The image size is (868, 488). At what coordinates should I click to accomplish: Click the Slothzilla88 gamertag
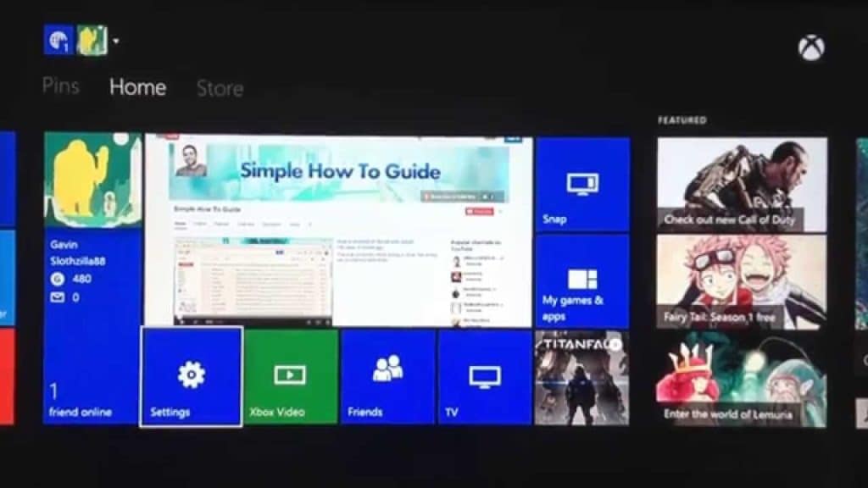point(77,261)
